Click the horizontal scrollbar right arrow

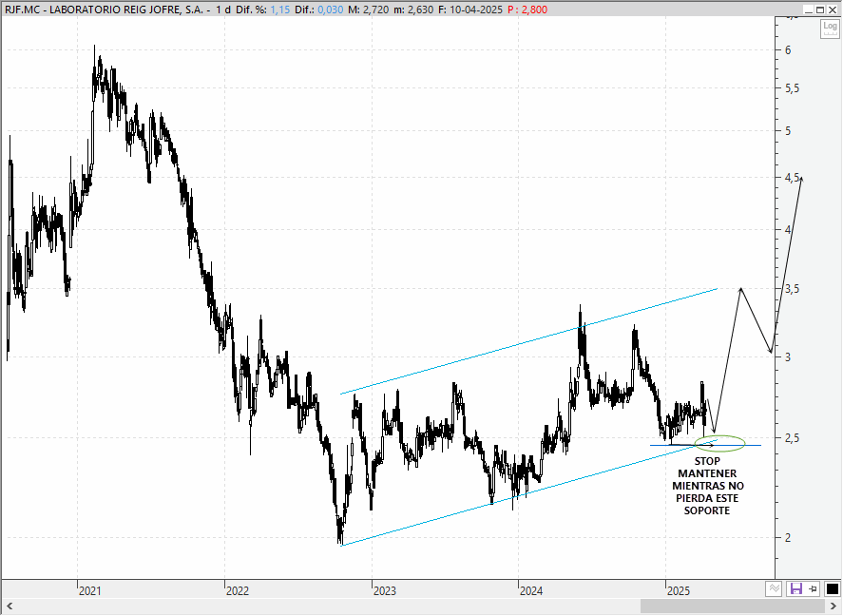[835, 606]
